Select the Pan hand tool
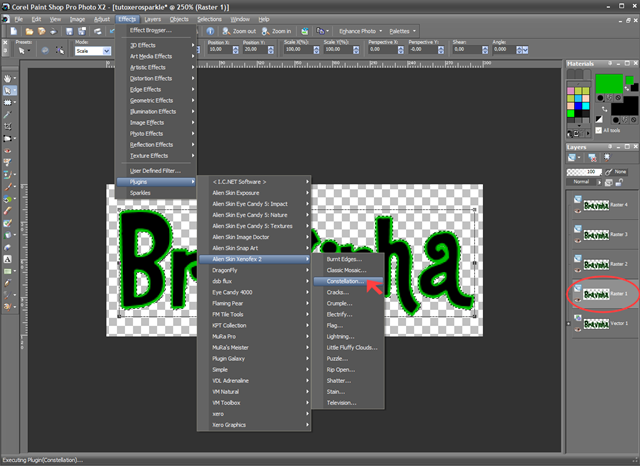Image resolution: width=640 pixels, height=466 pixels. (x=7, y=78)
